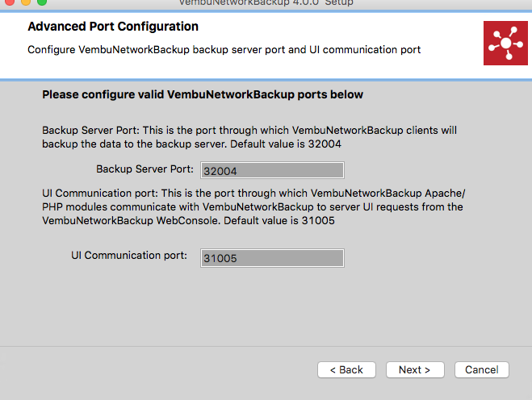Click the yellow minimize window button

click(26, 2)
